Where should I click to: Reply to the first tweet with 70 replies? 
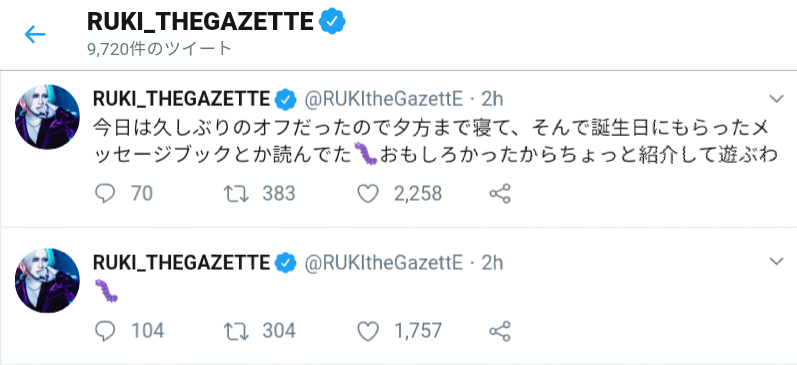pyautogui.click(x=105, y=194)
